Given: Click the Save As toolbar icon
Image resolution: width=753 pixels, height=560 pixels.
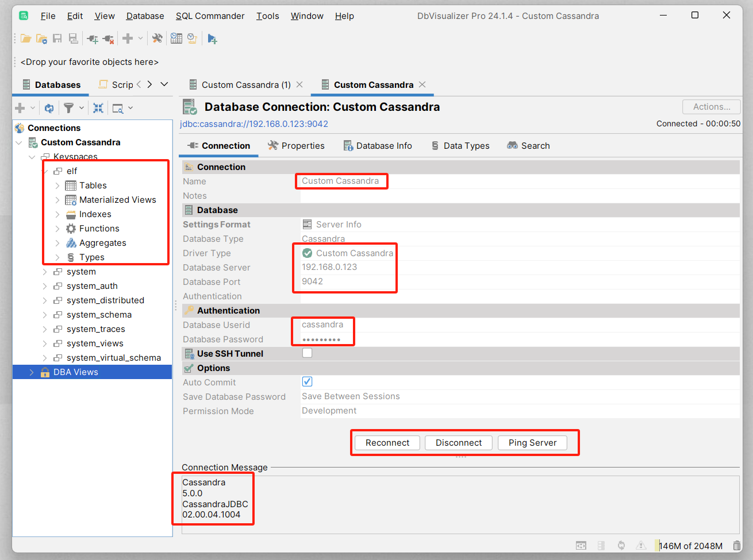Looking at the screenshot, I should click(73, 38).
